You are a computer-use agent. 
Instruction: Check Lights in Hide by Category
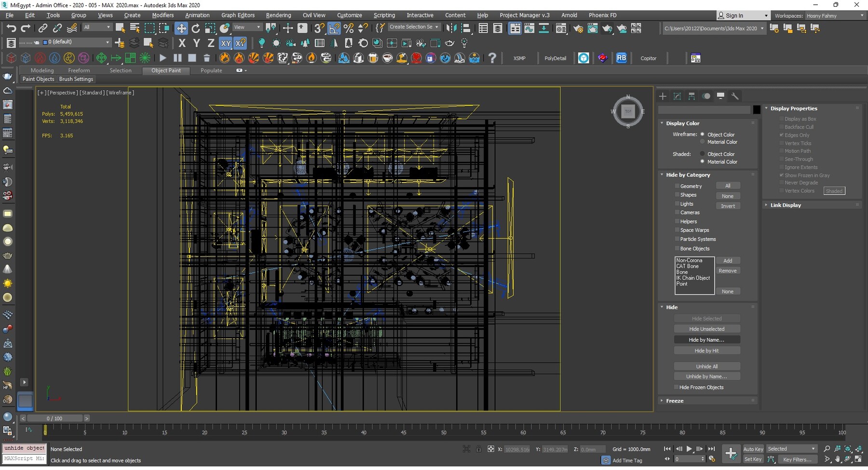pyautogui.click(x=677, y=204)
